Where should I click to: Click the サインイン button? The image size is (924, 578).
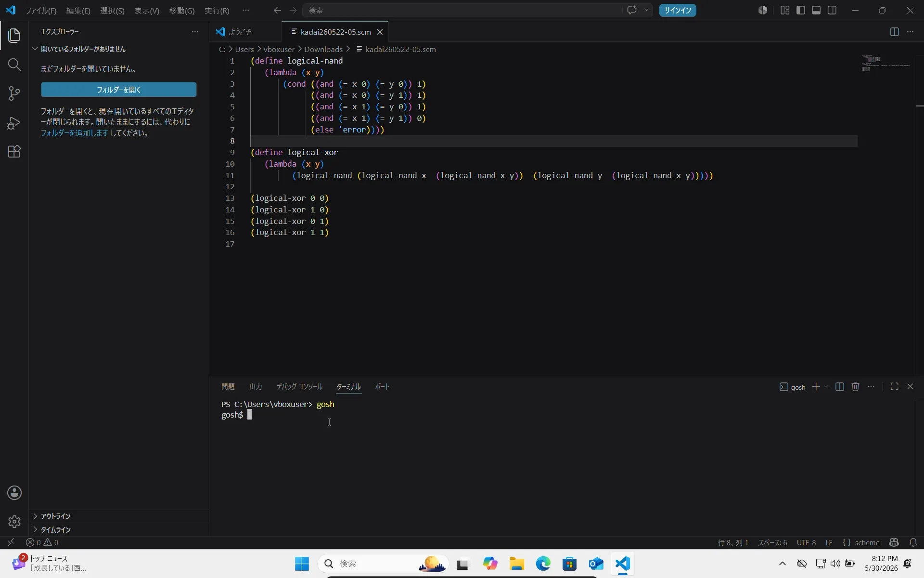[678, 10]
